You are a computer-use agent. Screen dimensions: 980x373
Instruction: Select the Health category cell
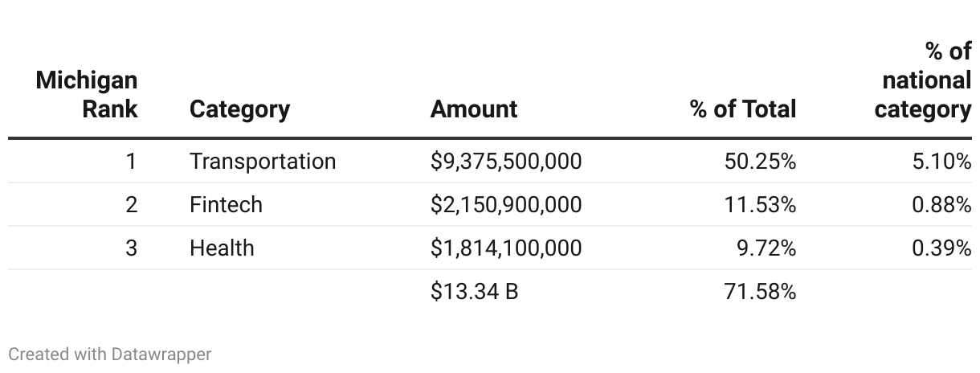[222, 248]
